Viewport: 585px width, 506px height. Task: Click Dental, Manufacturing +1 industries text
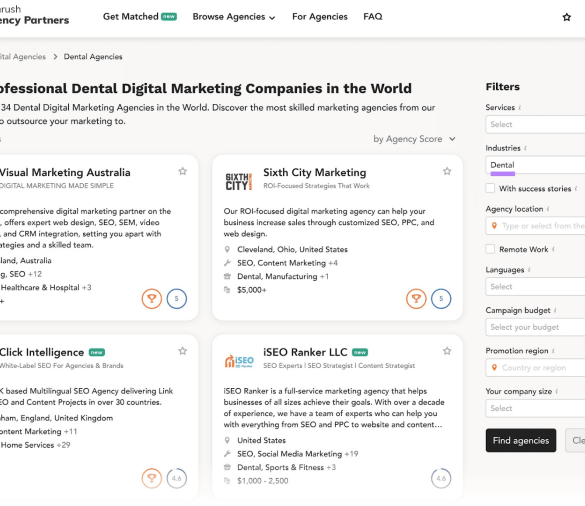(x=283, y=277)
